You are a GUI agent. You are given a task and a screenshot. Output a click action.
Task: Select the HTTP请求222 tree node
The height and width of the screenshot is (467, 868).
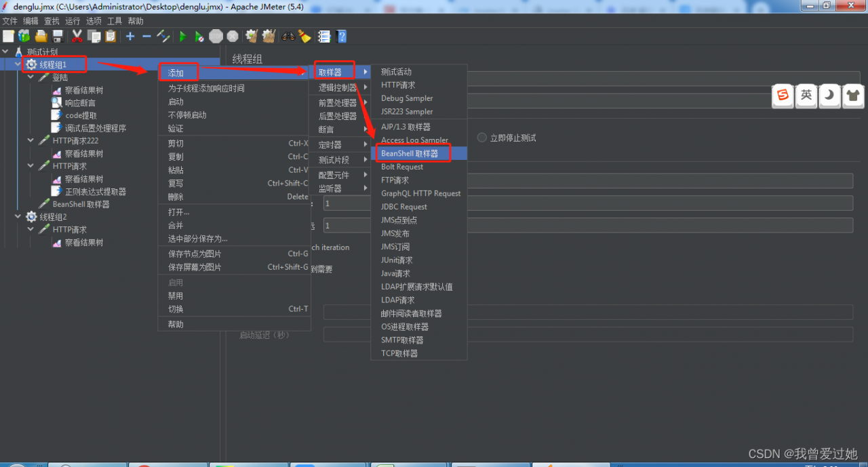coord(75,141)
